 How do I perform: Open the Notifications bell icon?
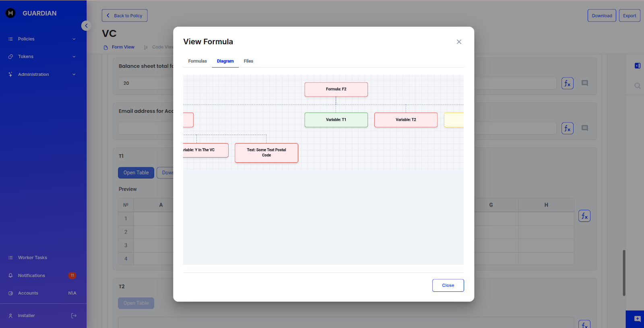[11, 276]
